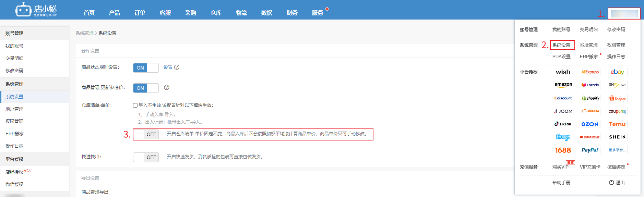The width and height of the screenshot is (644, 197).
Task: Toggle the 商品状态规则设置 ON switch
Action: pos(146,68)
